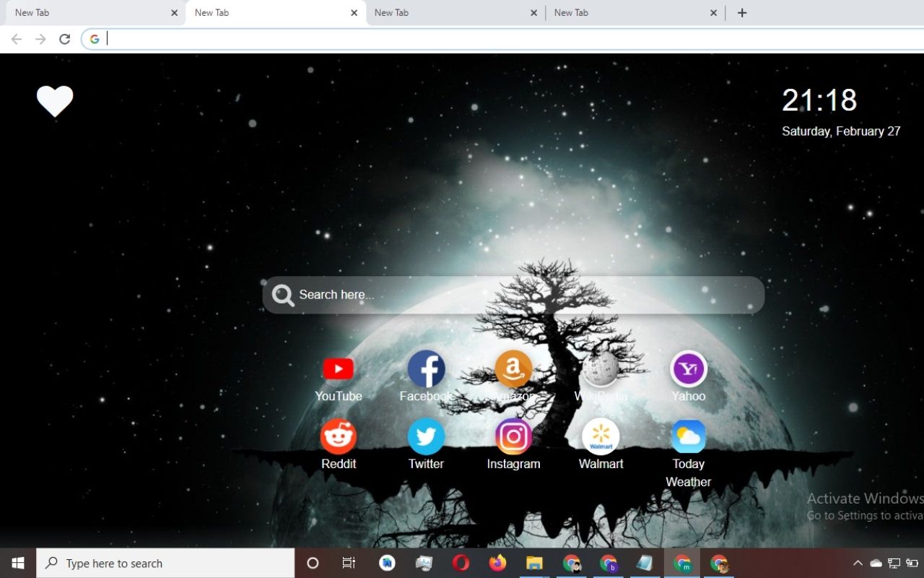Click the 21:18 clock display

(819, 100)
